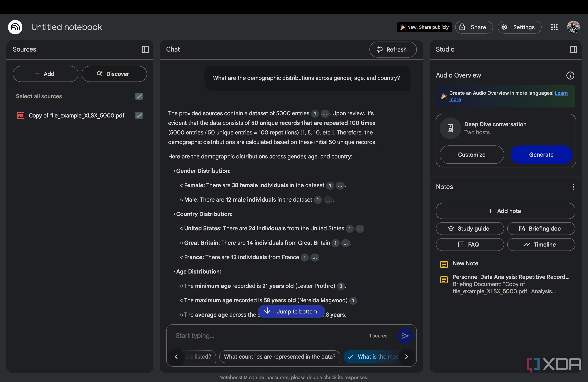This screenshot has height=382, width=588.
Task: Generate the Deep Dive conversation
Action: (x=541, y=154)
